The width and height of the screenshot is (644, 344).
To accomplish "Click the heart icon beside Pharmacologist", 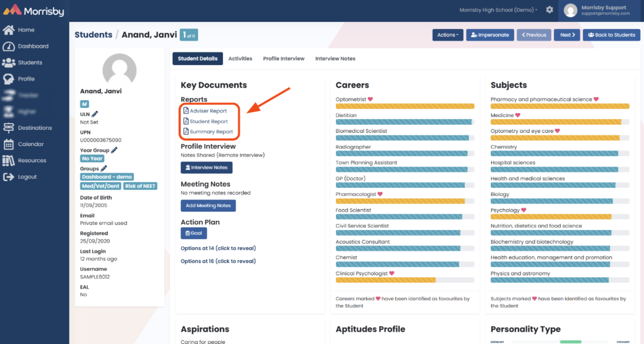I will pyautogui.click(x=380, y=194).
